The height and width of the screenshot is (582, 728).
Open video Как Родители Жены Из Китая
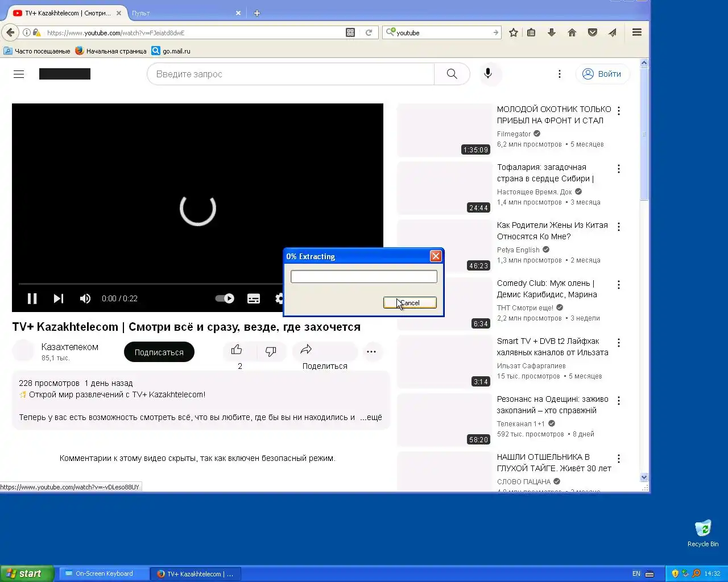tap(552, 231)
